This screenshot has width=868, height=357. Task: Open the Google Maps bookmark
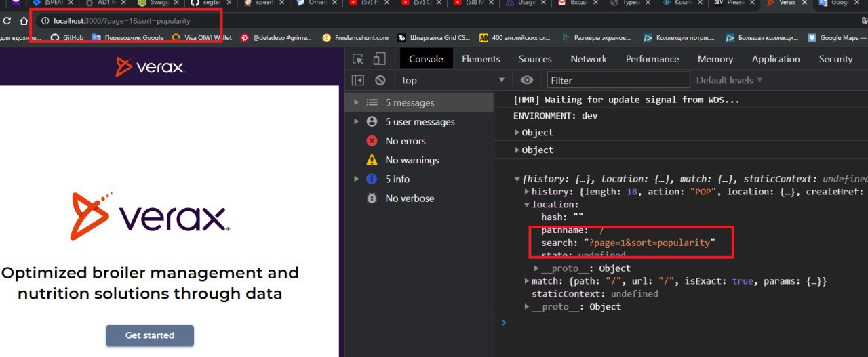click(x=835, y=38)
